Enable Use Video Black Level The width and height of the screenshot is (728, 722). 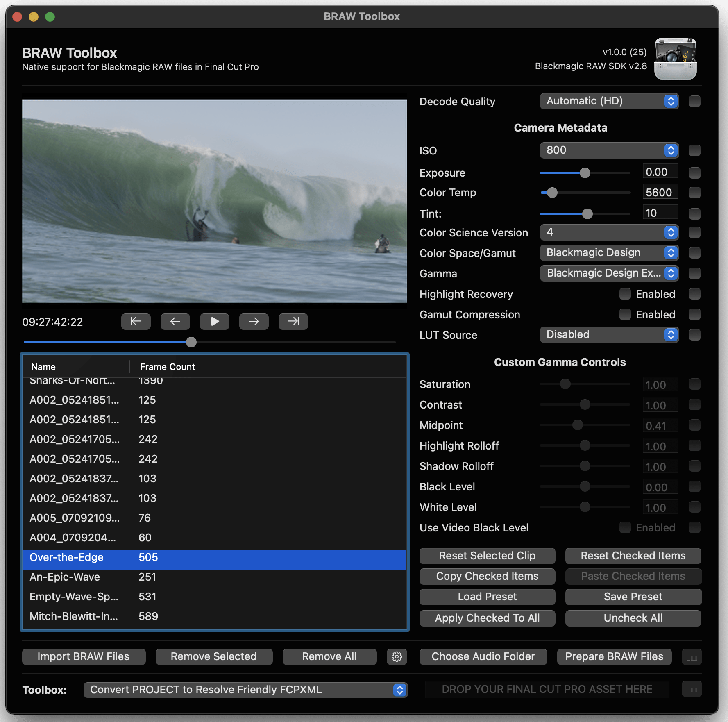[x=625, y=528]
